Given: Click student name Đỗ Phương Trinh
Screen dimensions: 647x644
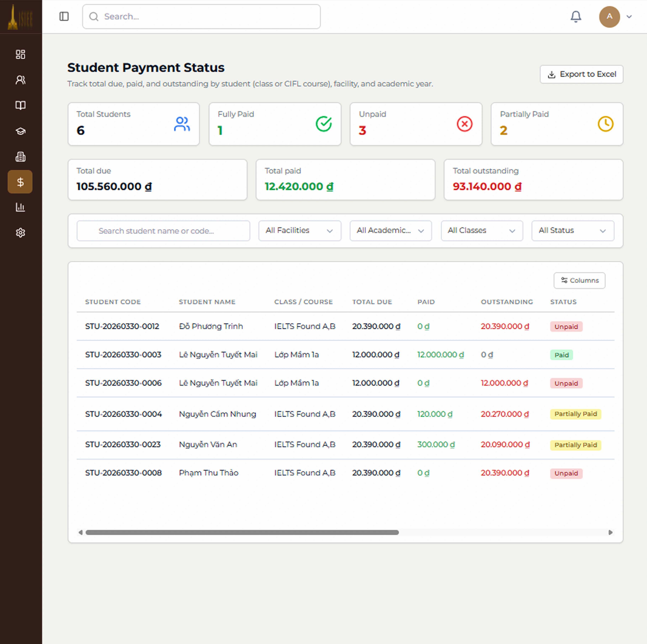Looking at the screenshot, I should [211, 326].
